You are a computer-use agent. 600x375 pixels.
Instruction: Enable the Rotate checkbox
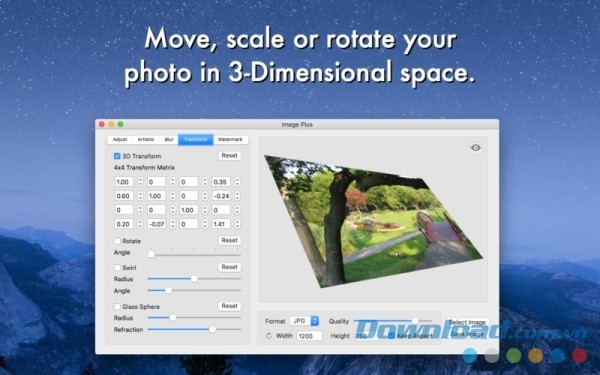click(x=117, y=241)
